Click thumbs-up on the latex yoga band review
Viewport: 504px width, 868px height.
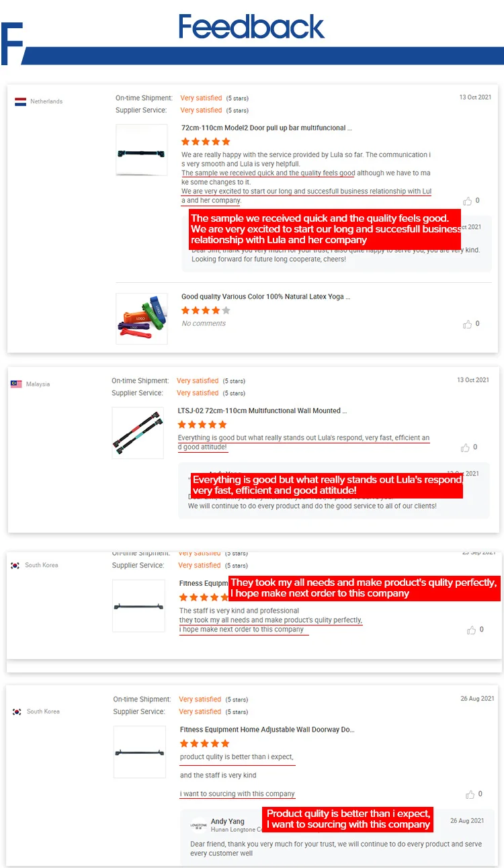point(468,324)
